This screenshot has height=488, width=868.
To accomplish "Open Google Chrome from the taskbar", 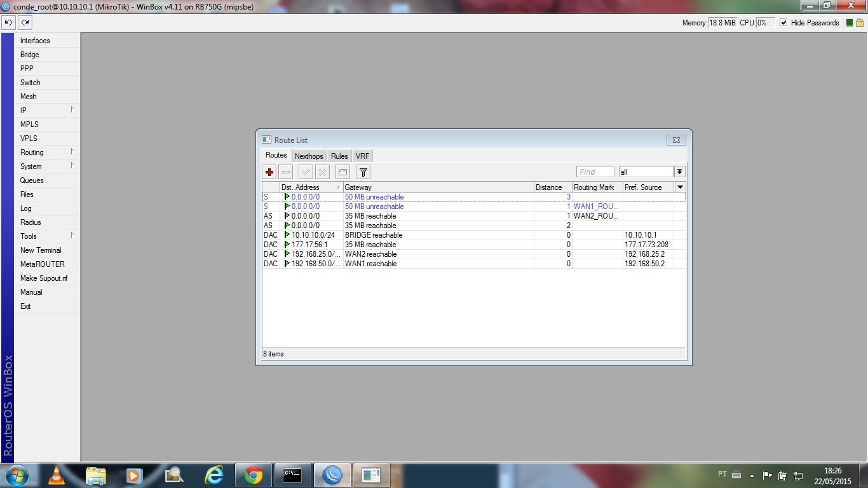I will tap(254, 475).
